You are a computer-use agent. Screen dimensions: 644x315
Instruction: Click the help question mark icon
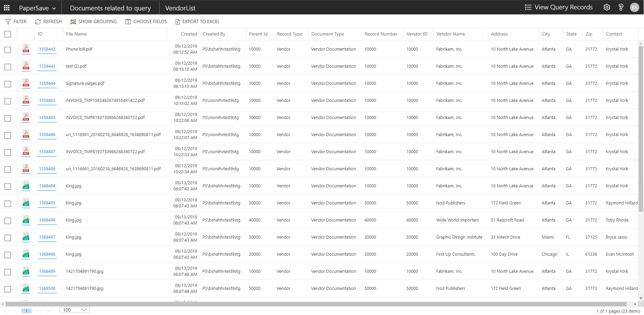click(x=621, y=7)
